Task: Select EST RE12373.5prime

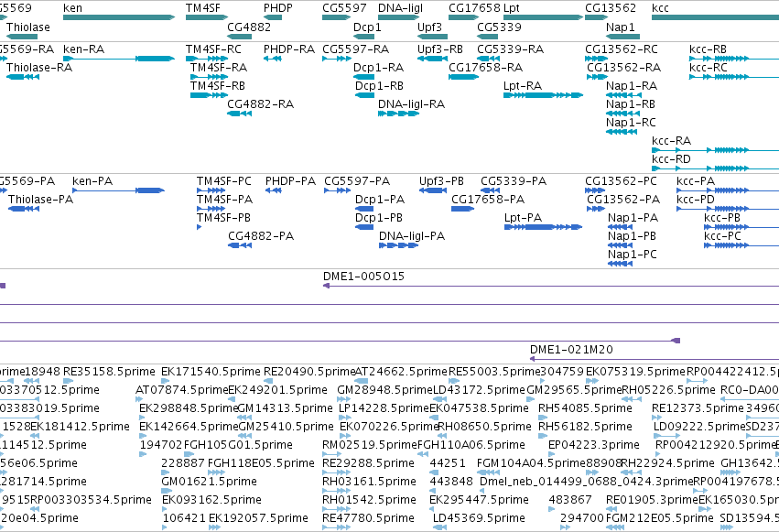Action: pyautogui.click(x=698, y=408)
